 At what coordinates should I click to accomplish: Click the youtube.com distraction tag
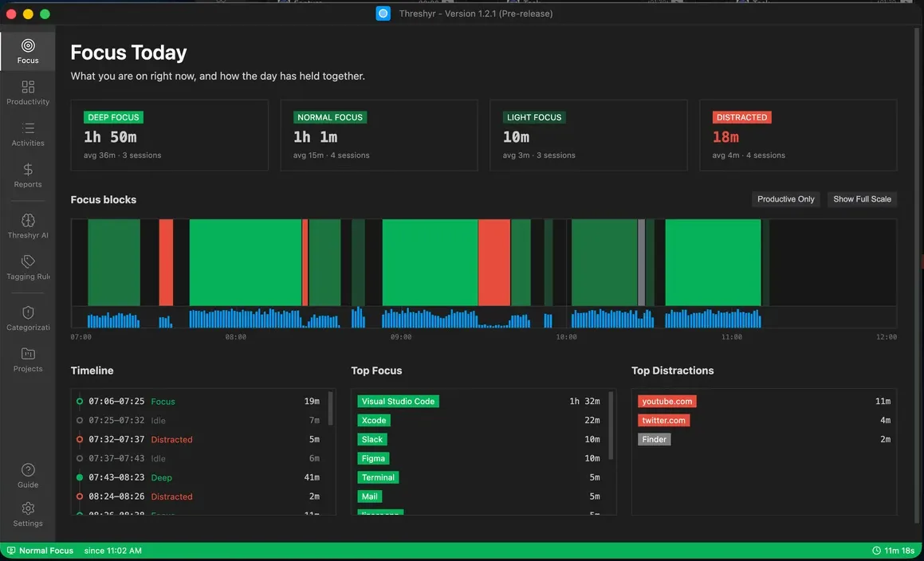coord(667,402)
